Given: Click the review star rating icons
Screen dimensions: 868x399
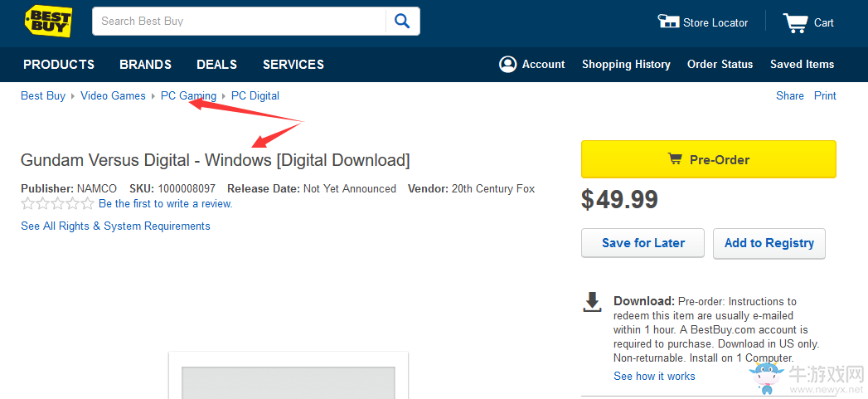Looking at the screenshot, I should pos(57,204).
